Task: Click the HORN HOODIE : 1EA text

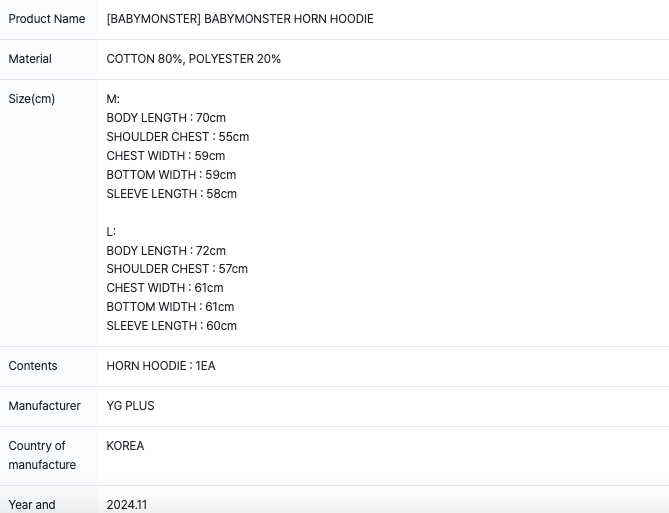Action: pyautogui.click(x=161, y=366)
